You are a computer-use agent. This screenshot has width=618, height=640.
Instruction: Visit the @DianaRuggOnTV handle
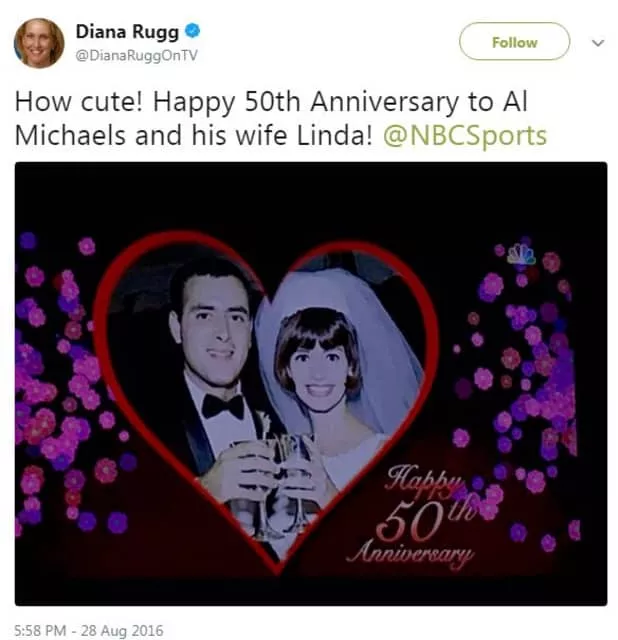pyautogui.click(x=138, y=54)
